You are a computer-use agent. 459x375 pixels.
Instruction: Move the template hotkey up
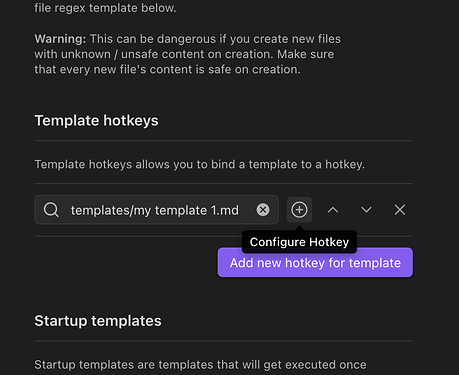[333, 210]
